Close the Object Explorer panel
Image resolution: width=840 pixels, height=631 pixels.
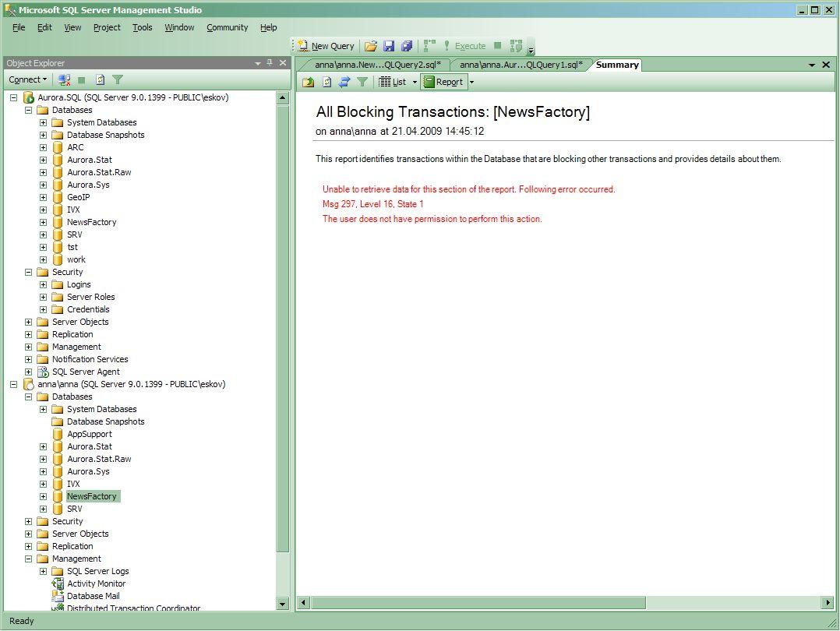point(283,62)
